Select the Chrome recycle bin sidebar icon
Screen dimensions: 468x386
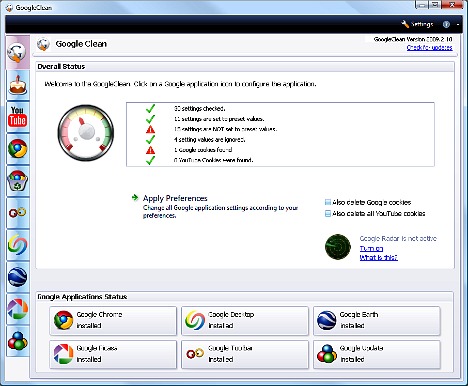click(x=18, y=181)
